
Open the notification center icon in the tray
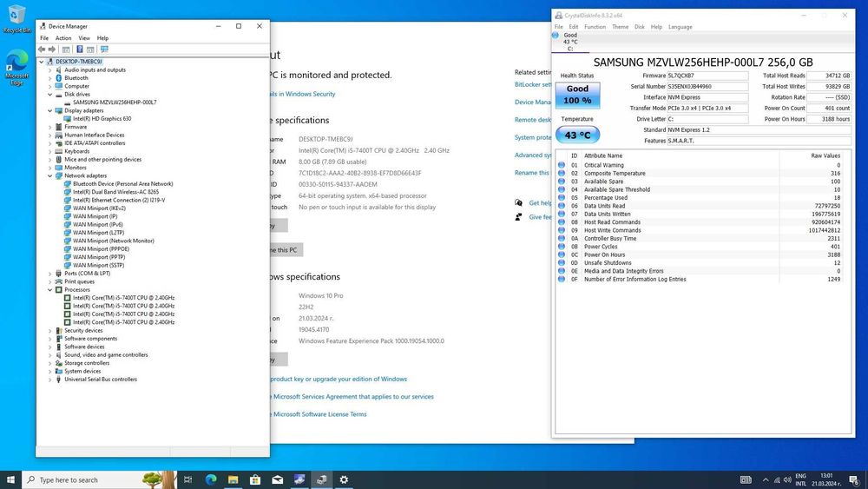point(854,480)
